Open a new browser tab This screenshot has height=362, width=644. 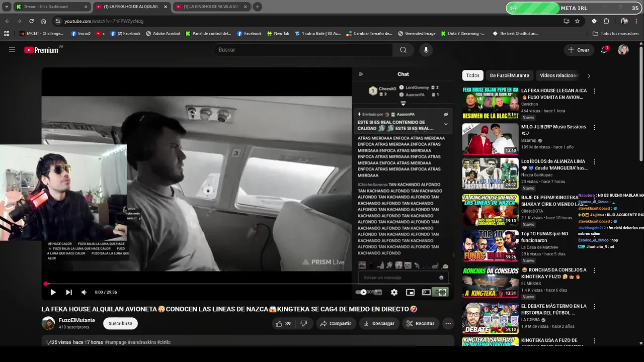tap(257, 7)
